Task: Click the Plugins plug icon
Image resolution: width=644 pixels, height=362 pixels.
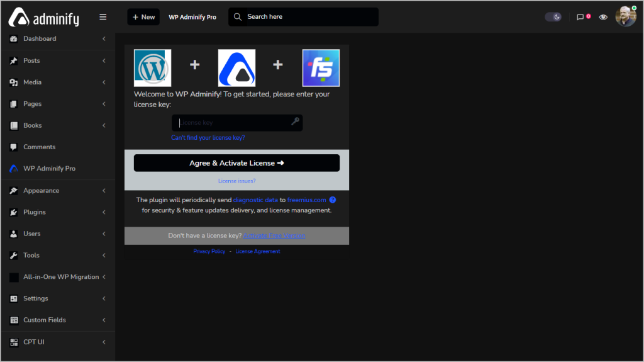Action: pos(14,212)
